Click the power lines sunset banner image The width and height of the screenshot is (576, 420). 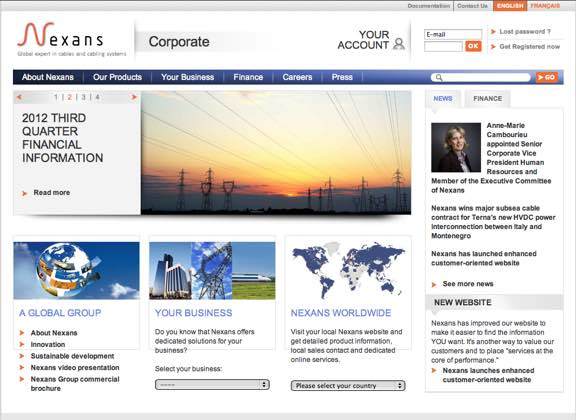[x=276, y=152]
